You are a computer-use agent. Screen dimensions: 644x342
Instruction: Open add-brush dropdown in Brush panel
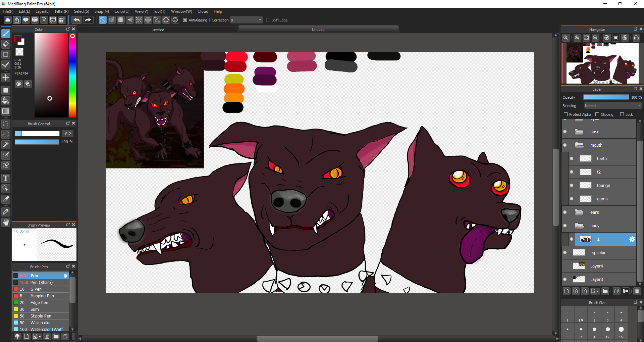click(40, 336)
